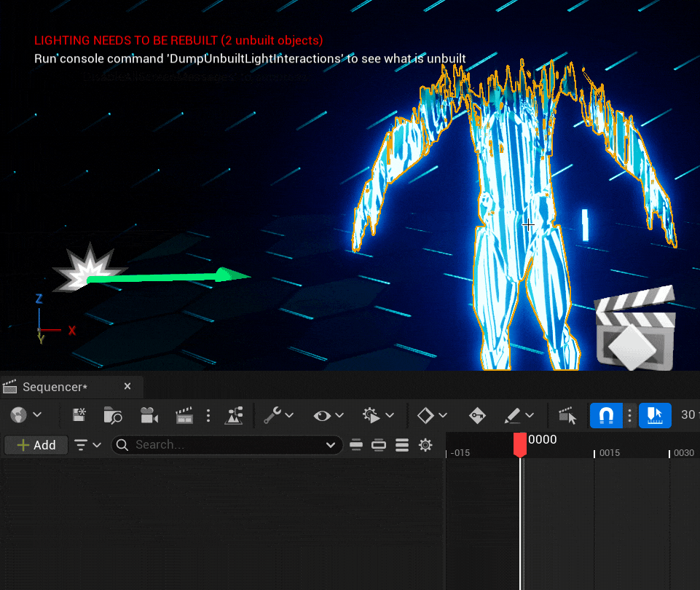The width and height of the screenshot is (700, 590).
Task: Save the current sequence
Action: [79, 415]
